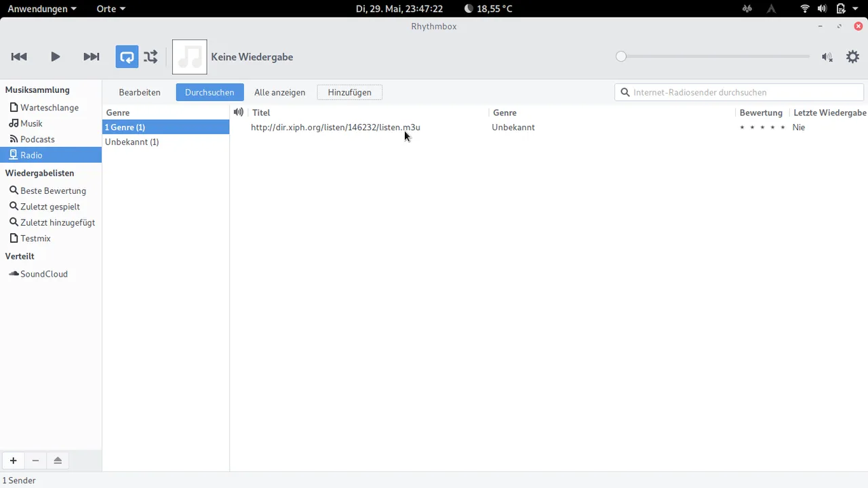Toggle shuffle mode

(x=151, y=57)
